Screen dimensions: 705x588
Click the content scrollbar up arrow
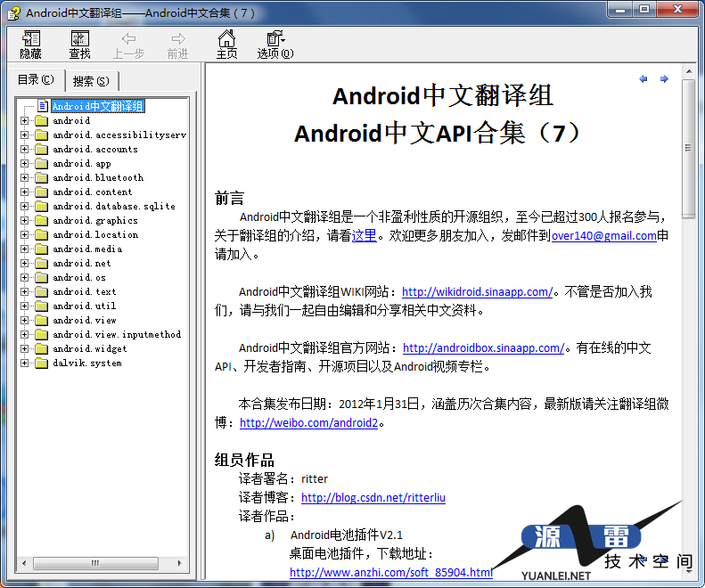[688, 71]
